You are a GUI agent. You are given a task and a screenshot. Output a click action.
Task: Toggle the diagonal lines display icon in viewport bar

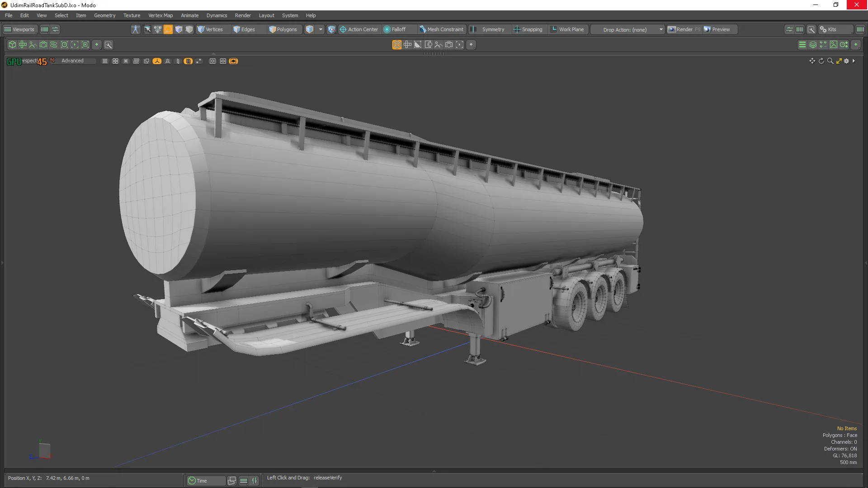pyautogui.click(x=136, y=61)
